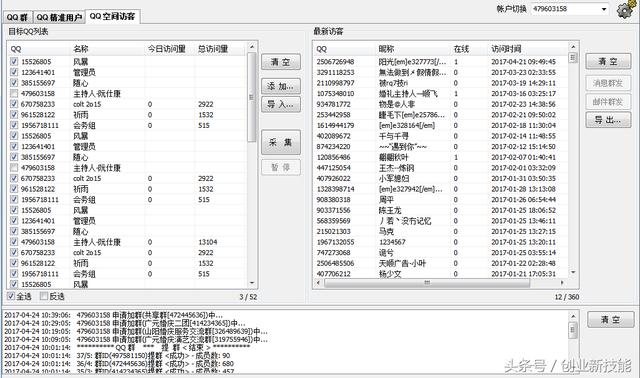Click scroll-down arrow of target QQ list
The height and width of the screenshot is (378, 640).
pyautogui.click(x=252, y=283)
